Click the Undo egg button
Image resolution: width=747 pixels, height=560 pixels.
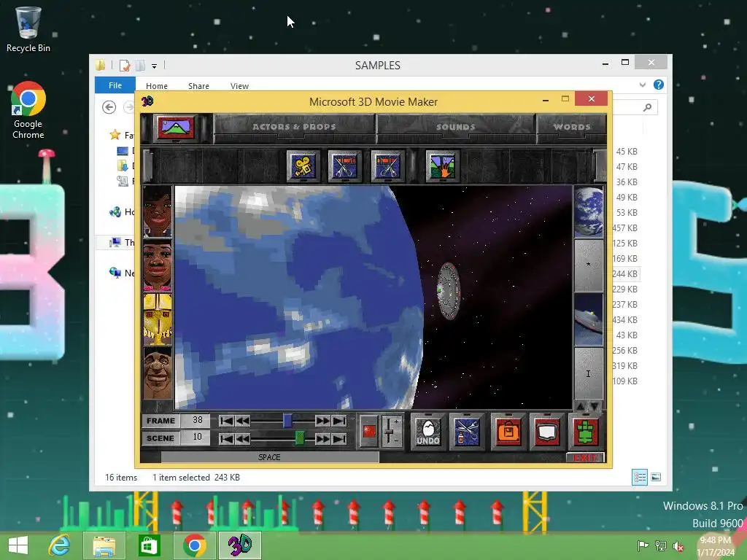tap(427, 432)
